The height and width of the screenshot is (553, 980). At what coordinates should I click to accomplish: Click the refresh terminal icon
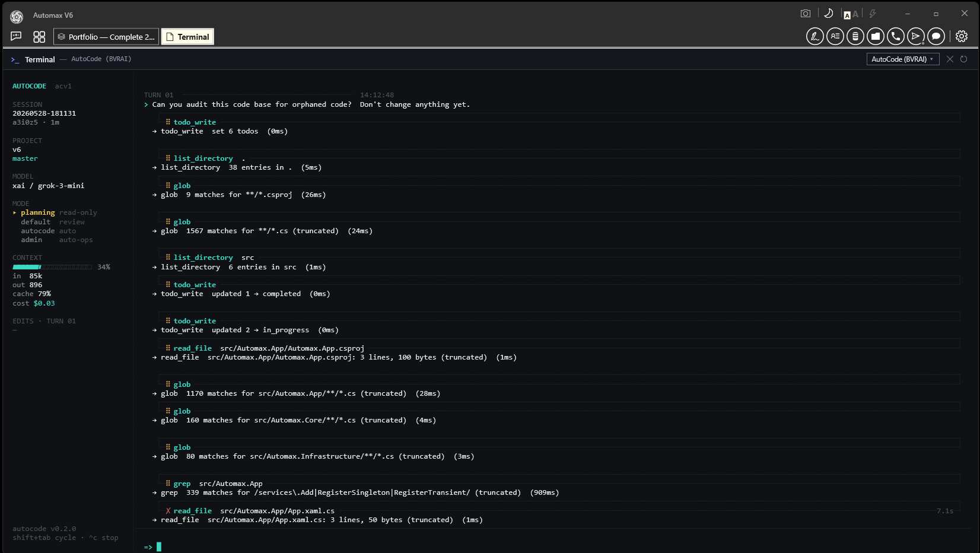[x=964, y=59]
